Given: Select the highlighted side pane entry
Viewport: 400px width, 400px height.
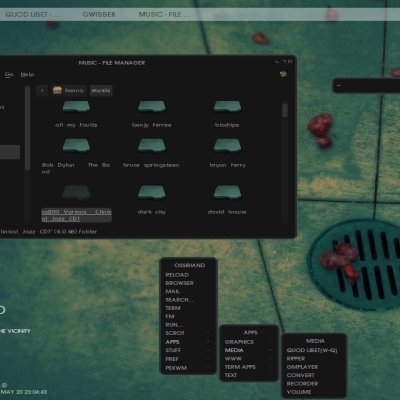Looking at the screenshot, I should tap(10, 152).
